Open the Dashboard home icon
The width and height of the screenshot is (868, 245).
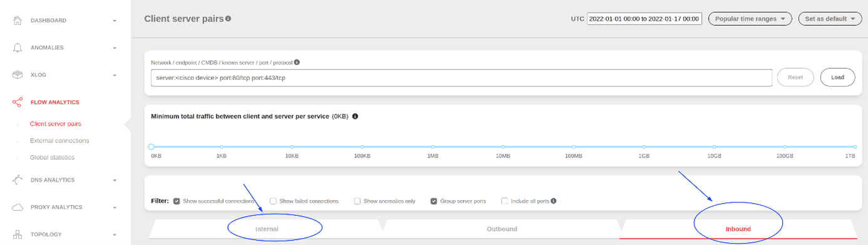pos(18,20)
